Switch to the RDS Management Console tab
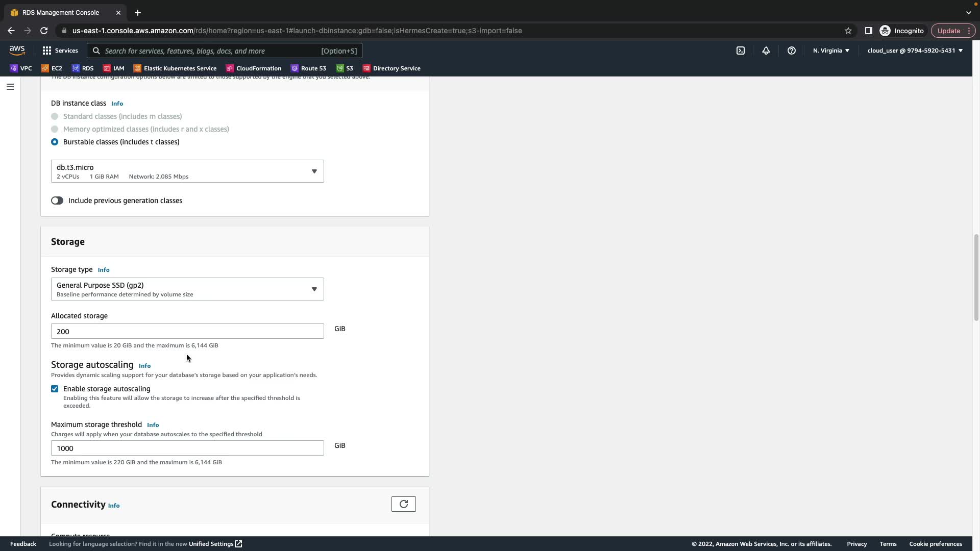 tap(61, 13)
